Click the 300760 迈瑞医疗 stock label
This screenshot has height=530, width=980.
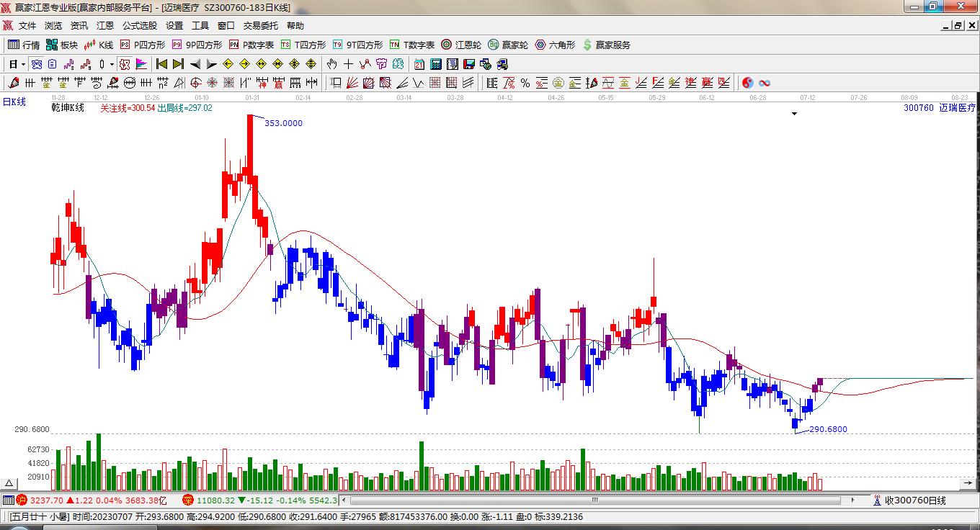coord(940,108)
